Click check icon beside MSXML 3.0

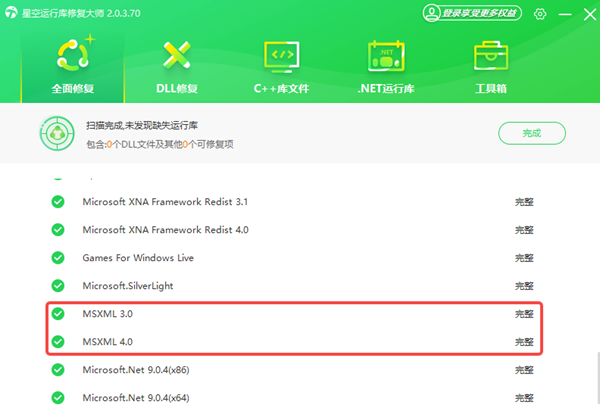click(x=58, y=314)
